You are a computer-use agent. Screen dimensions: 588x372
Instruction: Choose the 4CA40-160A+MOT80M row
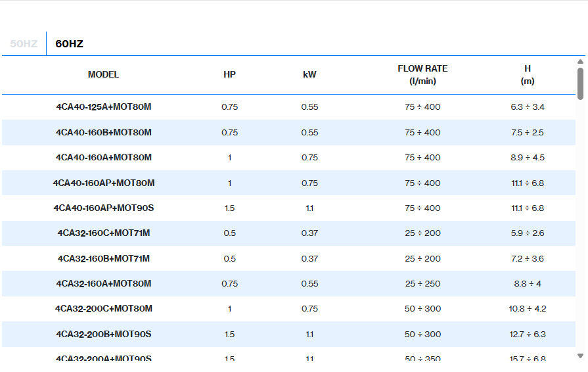104,158
